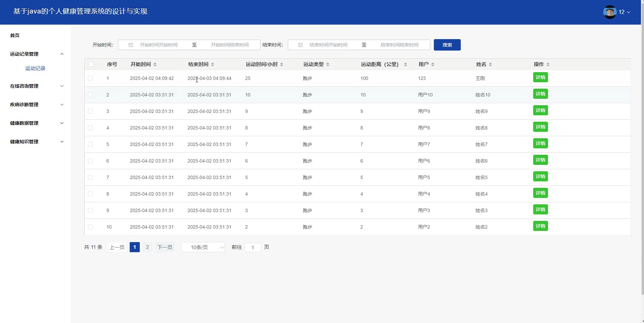Sort by 运动距离 (公里) sort arrows
The image size is (644, 323).
(405, 64)
